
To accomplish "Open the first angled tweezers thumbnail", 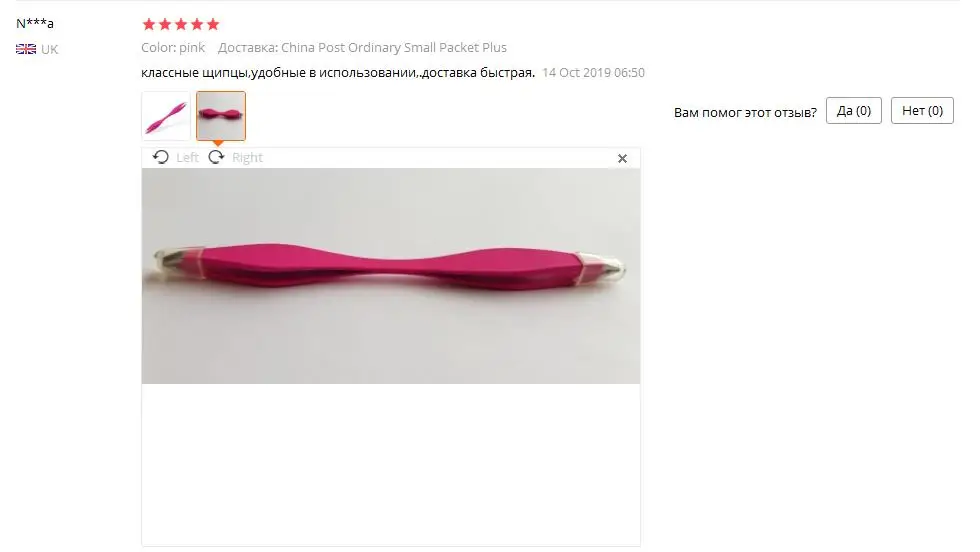I will pos(166,116).
